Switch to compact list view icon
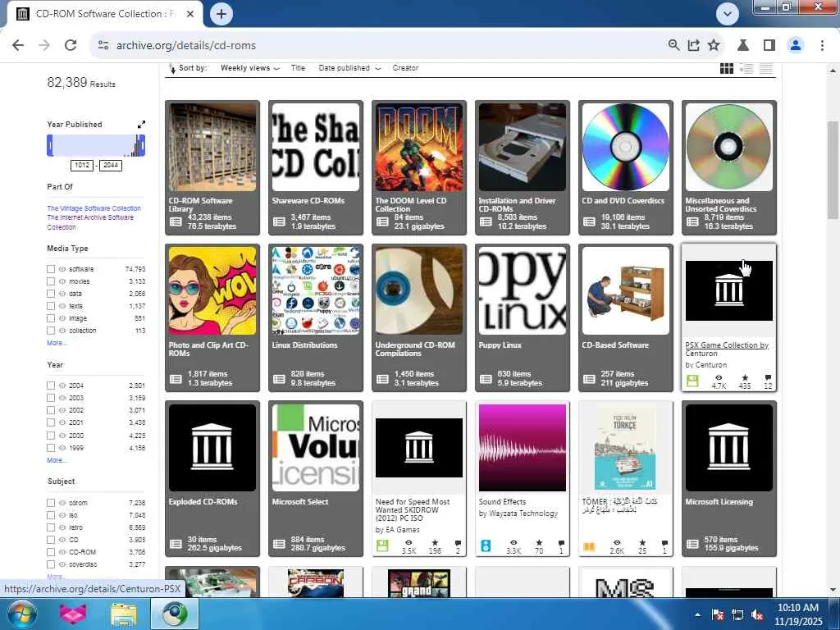This screenshot has width=840, height=630. click(x=767, y=68)
